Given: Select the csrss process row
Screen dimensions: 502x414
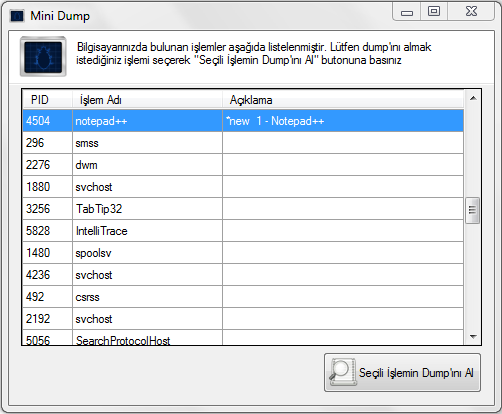Looking at the screenshot, I should [243, 297].
